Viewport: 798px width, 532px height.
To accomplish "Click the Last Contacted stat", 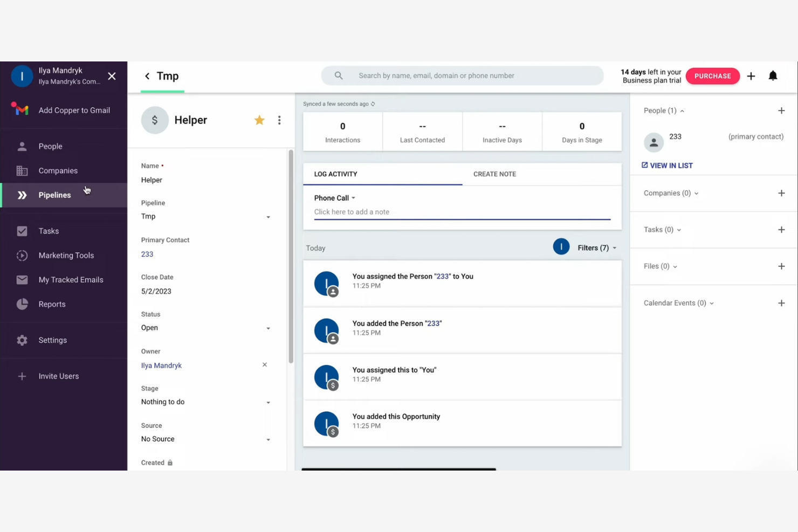I will [423, 132].
